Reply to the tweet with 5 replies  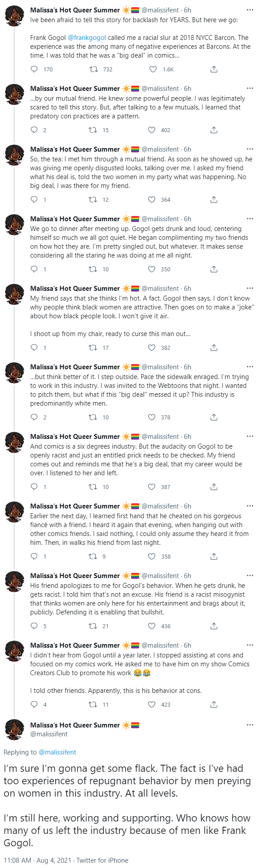[x=34, y=626]
